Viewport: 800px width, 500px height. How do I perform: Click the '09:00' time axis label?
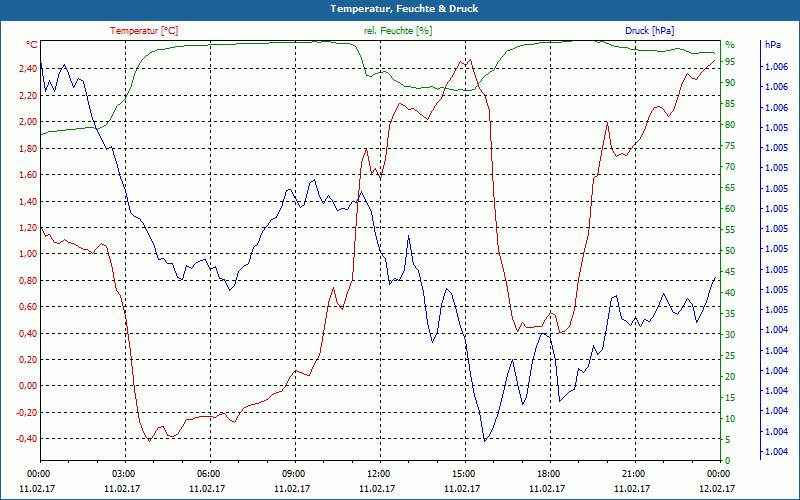(x=293, y=473)
